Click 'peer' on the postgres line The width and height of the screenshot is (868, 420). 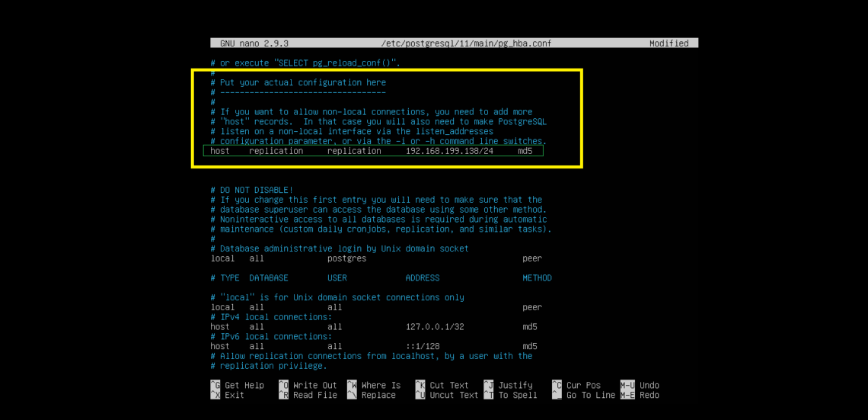pos(532,258)
